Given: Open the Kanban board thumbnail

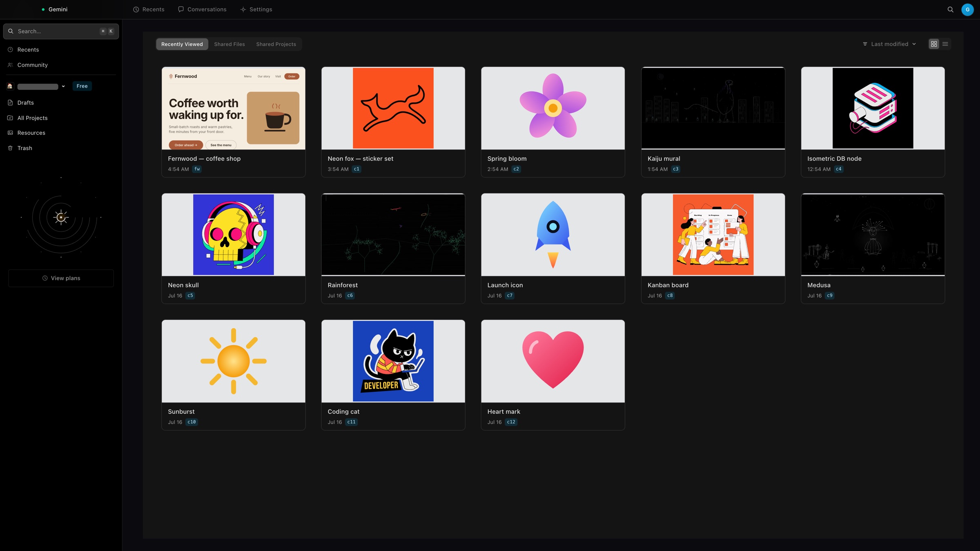Looking at the screenshot, I should (x=713, y=235).
